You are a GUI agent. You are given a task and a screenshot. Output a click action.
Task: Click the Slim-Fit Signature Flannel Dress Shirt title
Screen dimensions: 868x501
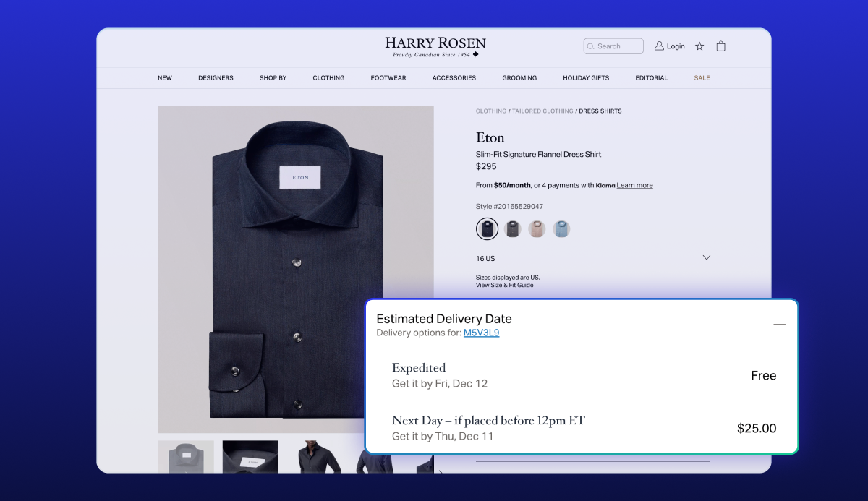click(x=538, y=154)
